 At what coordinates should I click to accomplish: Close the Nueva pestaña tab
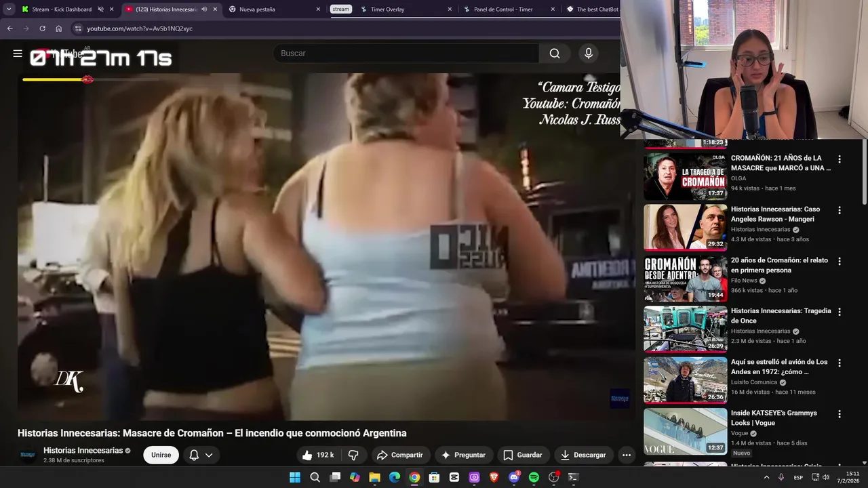318,9
